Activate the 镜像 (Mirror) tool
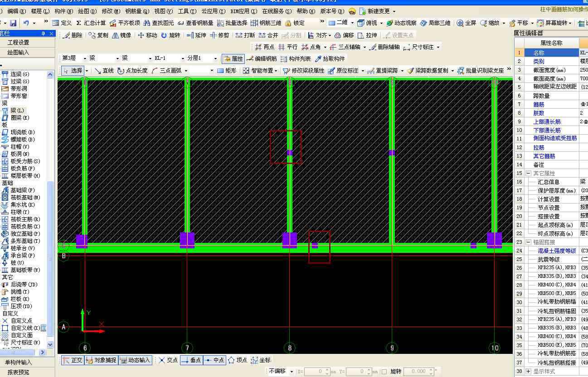 point(122,35)
